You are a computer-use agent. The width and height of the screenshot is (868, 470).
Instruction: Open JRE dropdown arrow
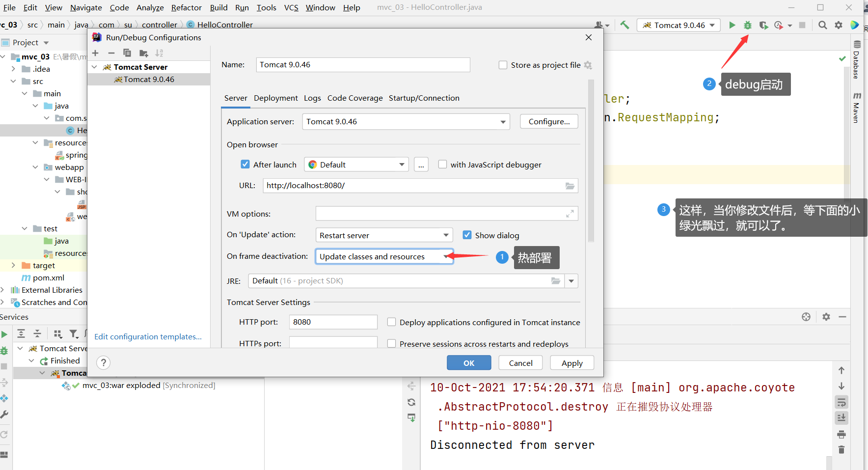coord(571,281)
